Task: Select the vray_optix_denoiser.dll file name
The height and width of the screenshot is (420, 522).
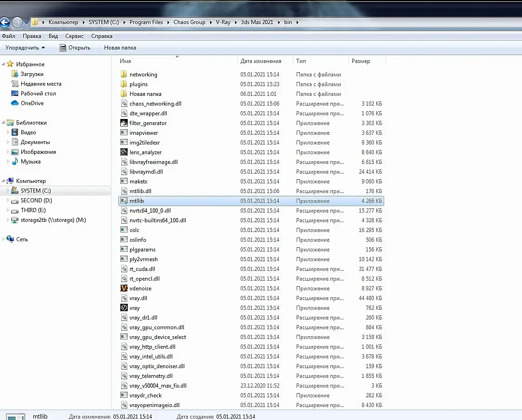Action: tap(157, 366)
